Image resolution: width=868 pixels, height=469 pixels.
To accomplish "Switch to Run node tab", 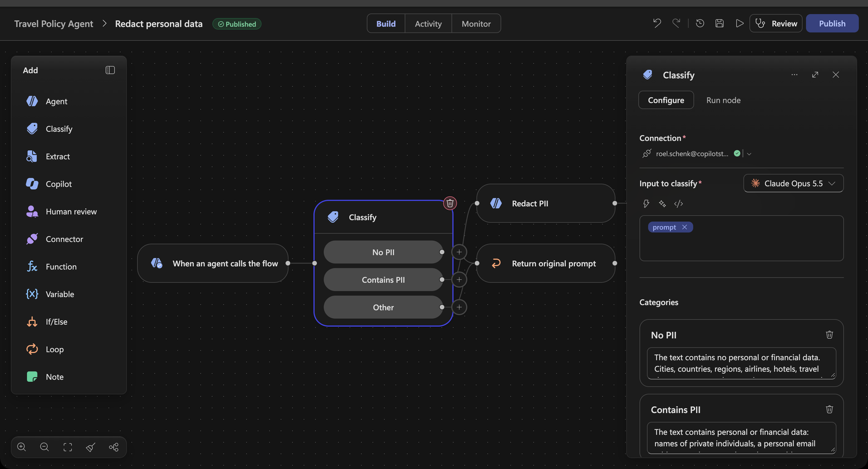I will pyautogui.click(x=723, y=100).
